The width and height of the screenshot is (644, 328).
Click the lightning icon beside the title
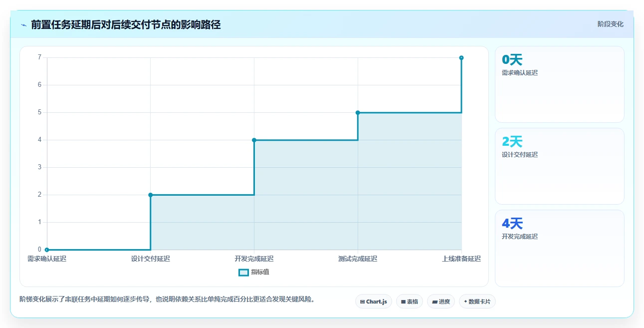click(x=23, y=25)
